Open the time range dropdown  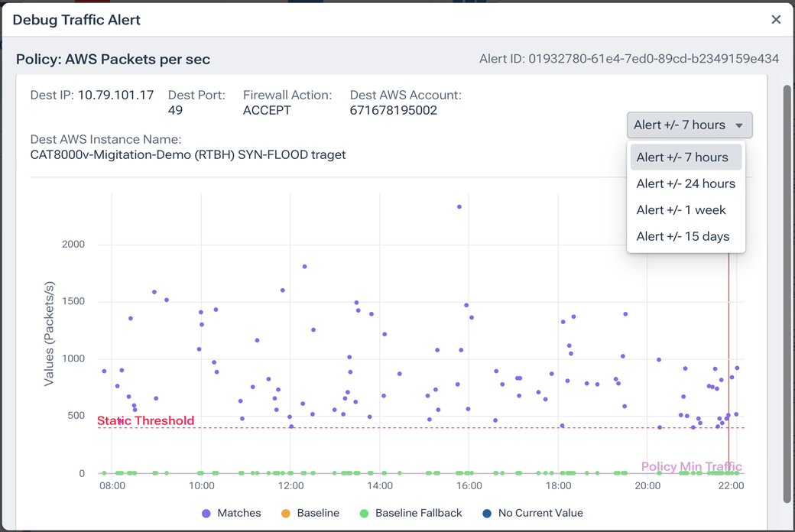tap(688, 125)
